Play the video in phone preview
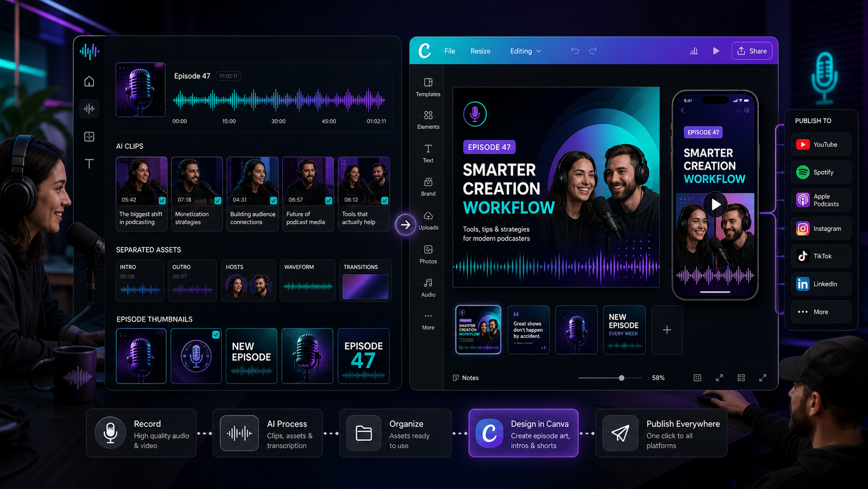 [x=715, y=204]
